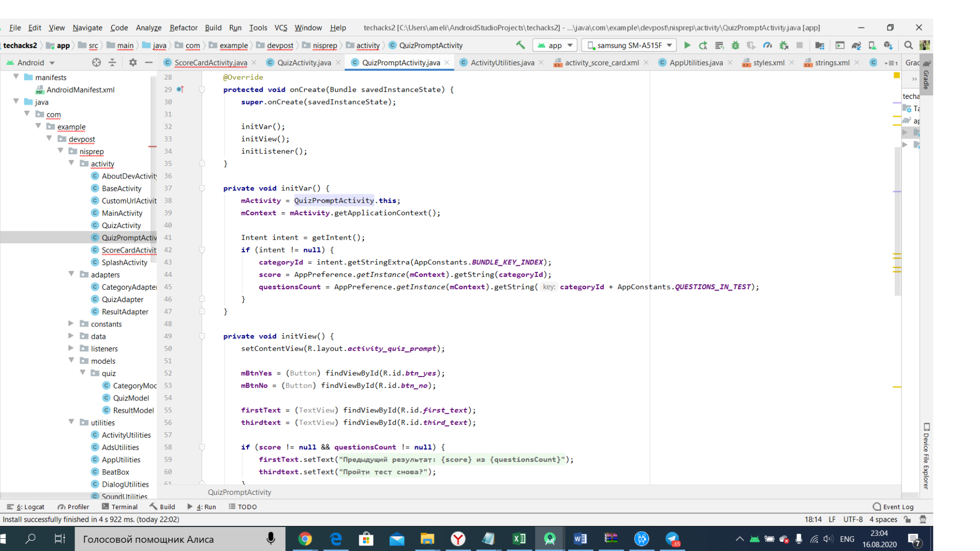The height and width of the screenshot is (551, 980).
Task: Click the project panel settings gear icon
Action: [133, 63]
